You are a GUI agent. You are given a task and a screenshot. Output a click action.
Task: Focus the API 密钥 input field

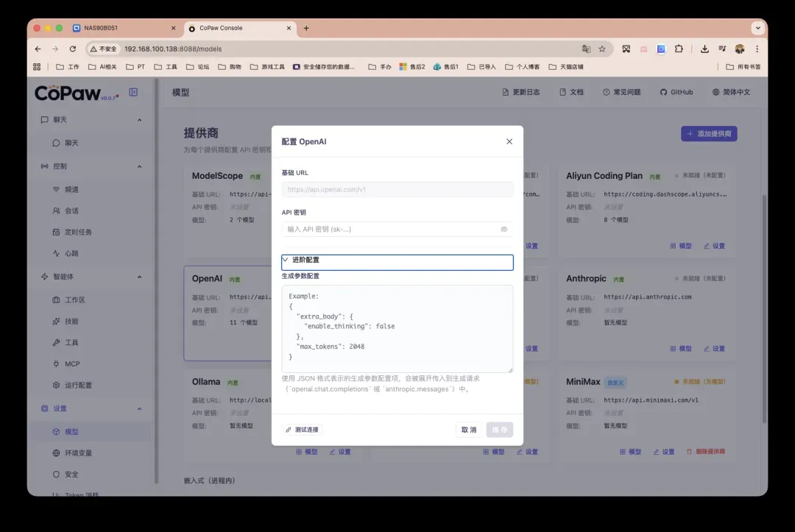click(390, 230)
